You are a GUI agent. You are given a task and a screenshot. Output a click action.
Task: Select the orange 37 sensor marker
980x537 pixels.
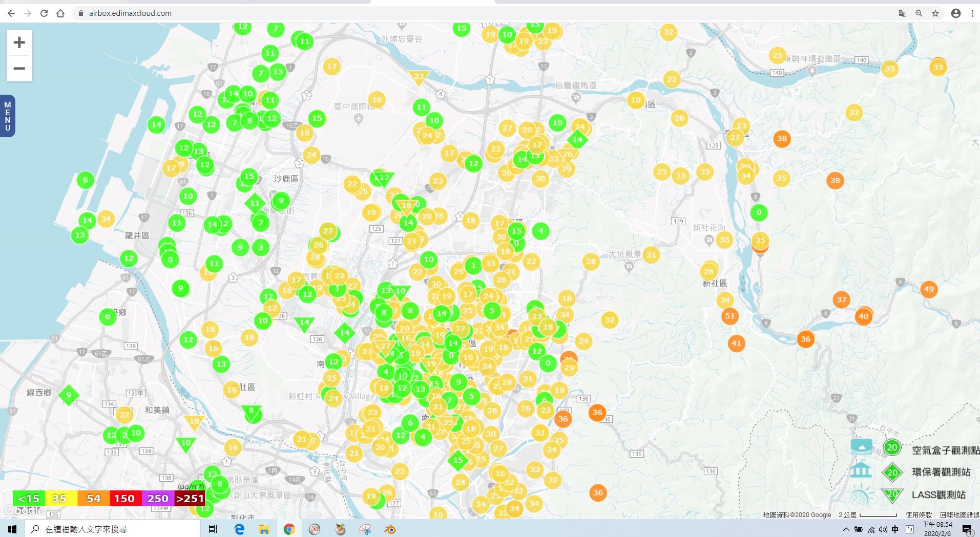coord(841,299)
